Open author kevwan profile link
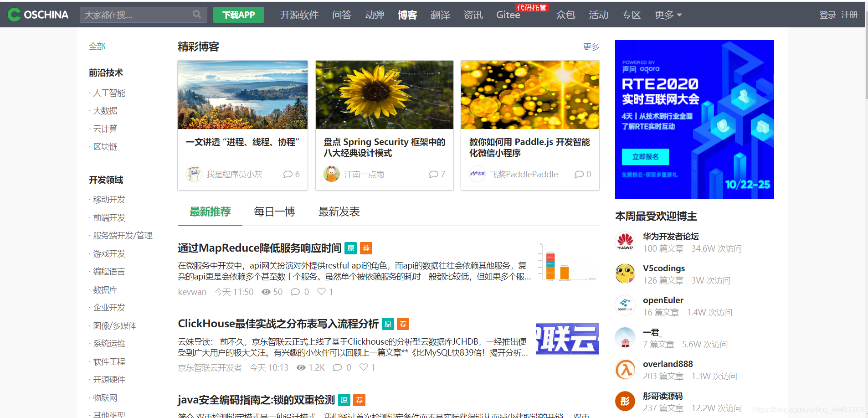 pyautogui.click(x=192, y=292)
